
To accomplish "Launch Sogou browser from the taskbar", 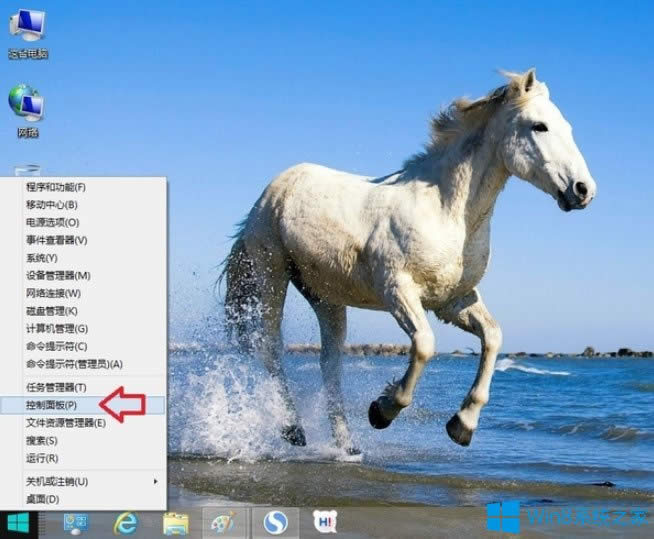I will [x=275, y=523].
